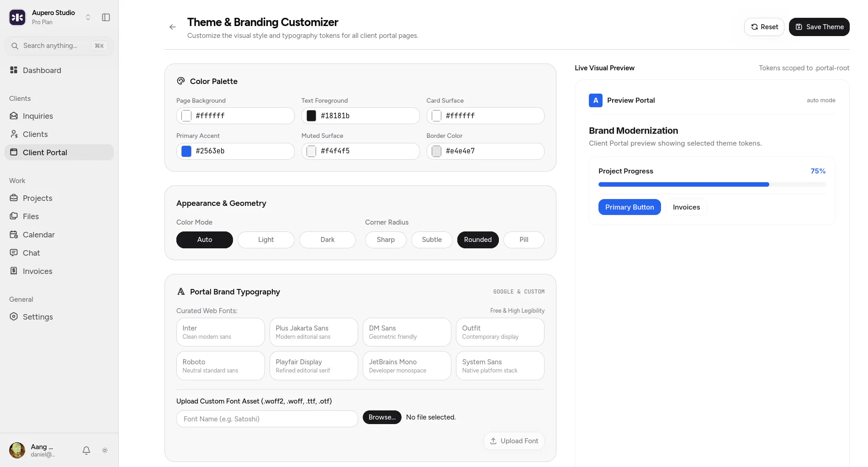
Task: Open the Text Foreground color swatch
Action: pos(311,116)
